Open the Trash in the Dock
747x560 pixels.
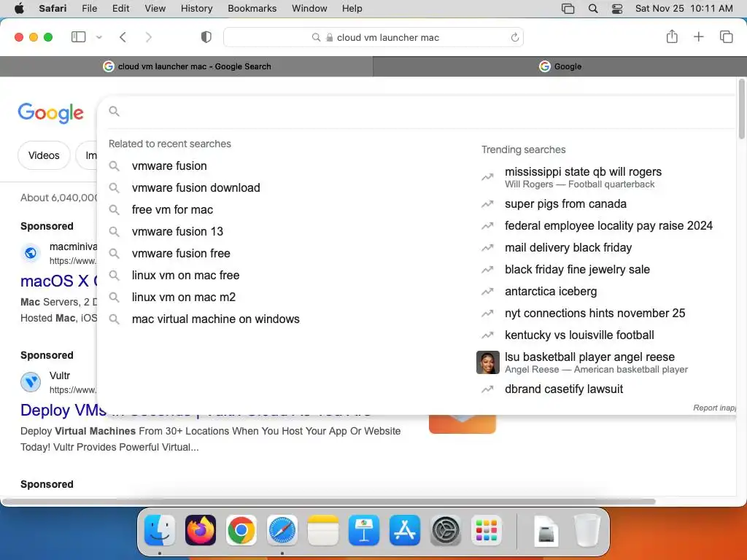587,530
